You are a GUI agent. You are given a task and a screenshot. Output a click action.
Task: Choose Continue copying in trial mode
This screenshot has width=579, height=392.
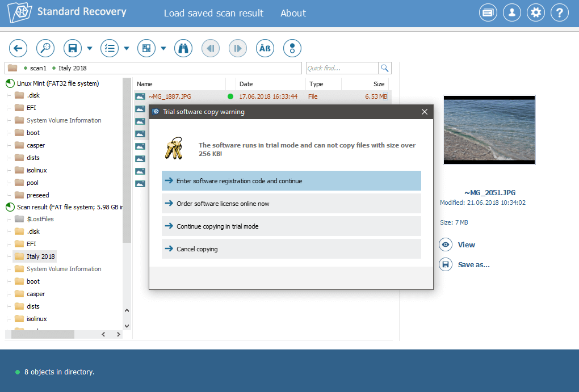[291, 226]
